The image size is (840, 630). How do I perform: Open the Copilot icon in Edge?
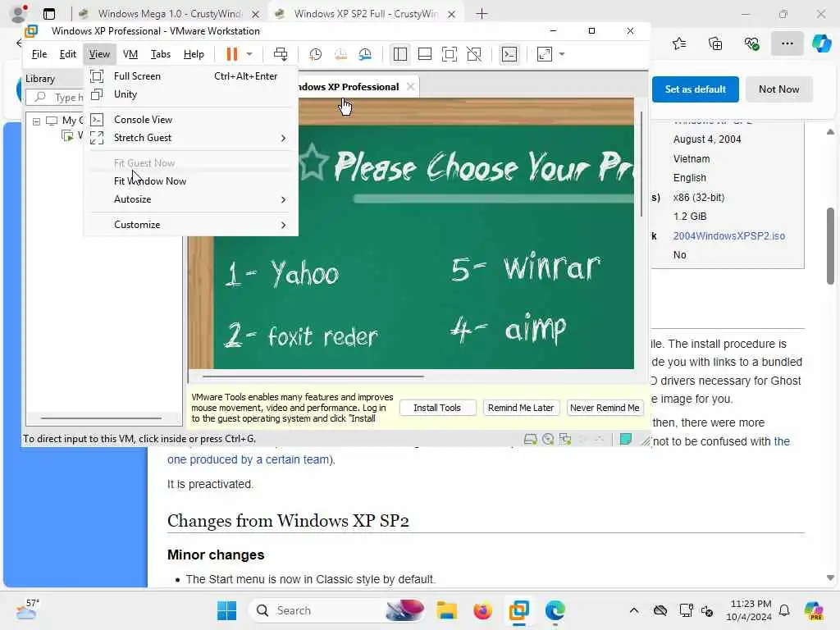pyautogui.click(x=821, y=43)
